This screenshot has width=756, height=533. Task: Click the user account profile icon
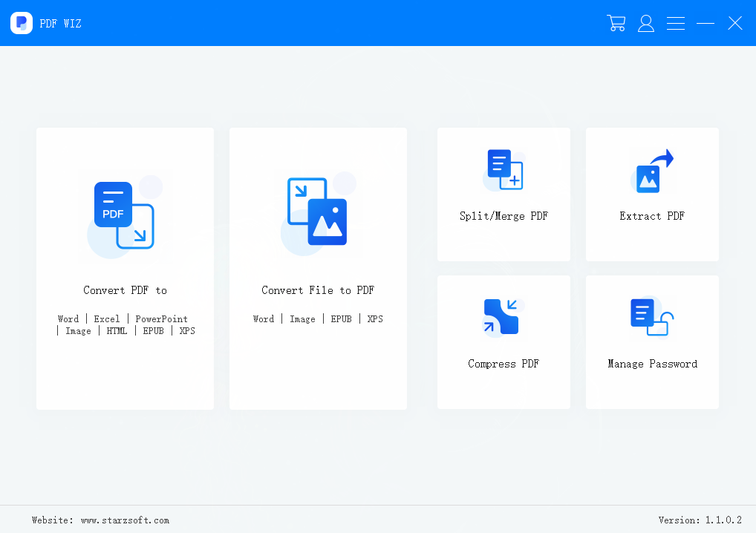pos(646,23)
